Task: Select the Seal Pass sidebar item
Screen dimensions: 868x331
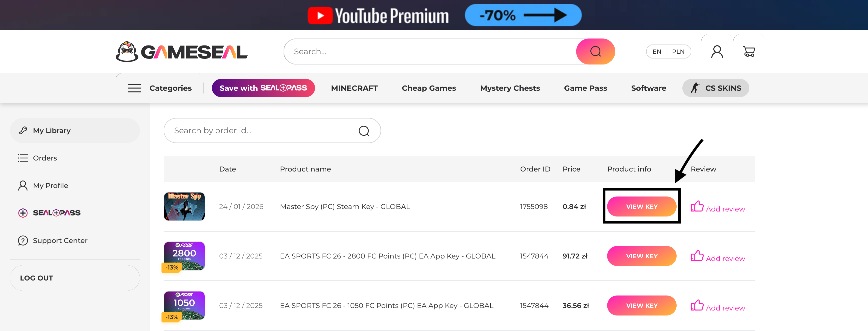Action: (x=56, y=213)
